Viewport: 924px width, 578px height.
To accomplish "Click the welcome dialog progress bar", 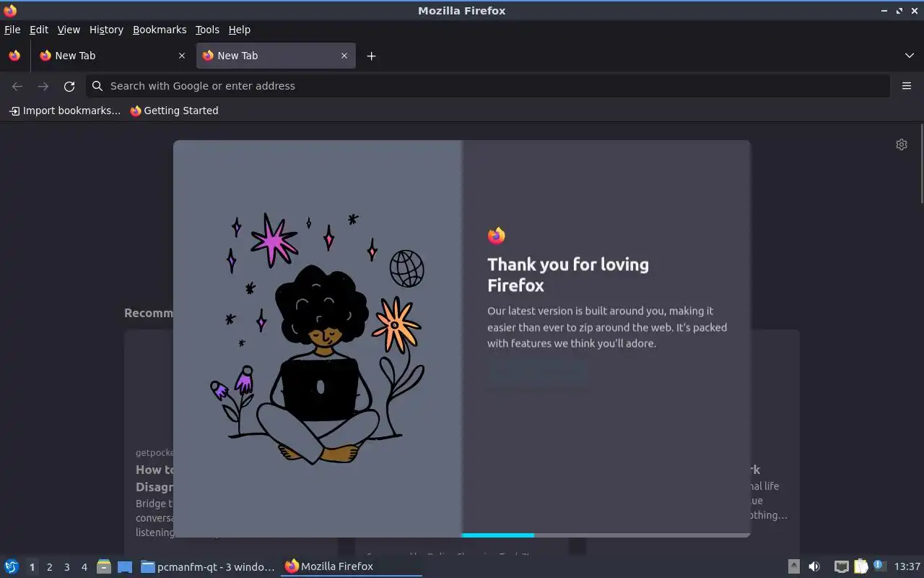I will 606,535.
